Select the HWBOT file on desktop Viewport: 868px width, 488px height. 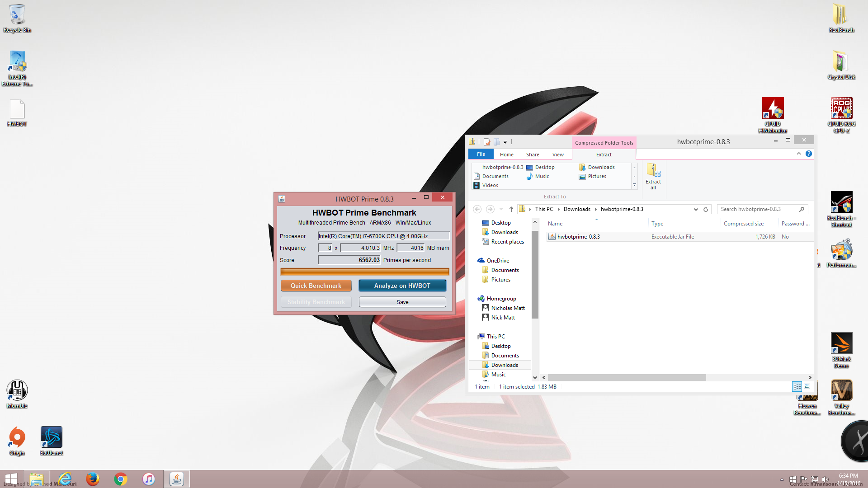17,113
